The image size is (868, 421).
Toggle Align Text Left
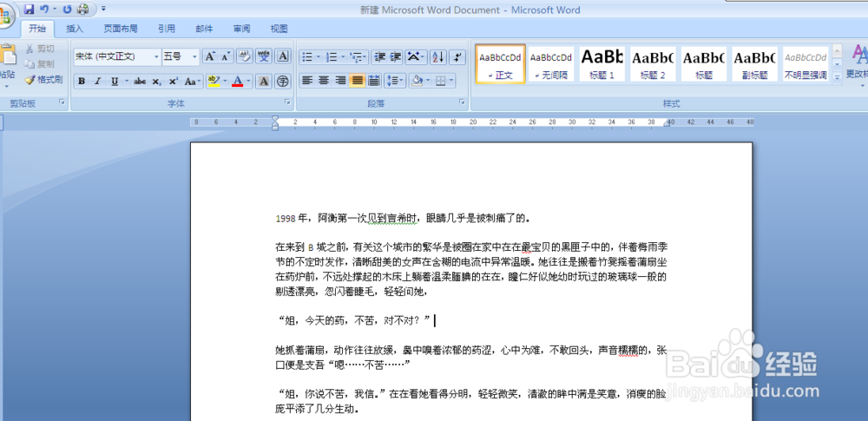pyautogui.click(x=307, y=82)
